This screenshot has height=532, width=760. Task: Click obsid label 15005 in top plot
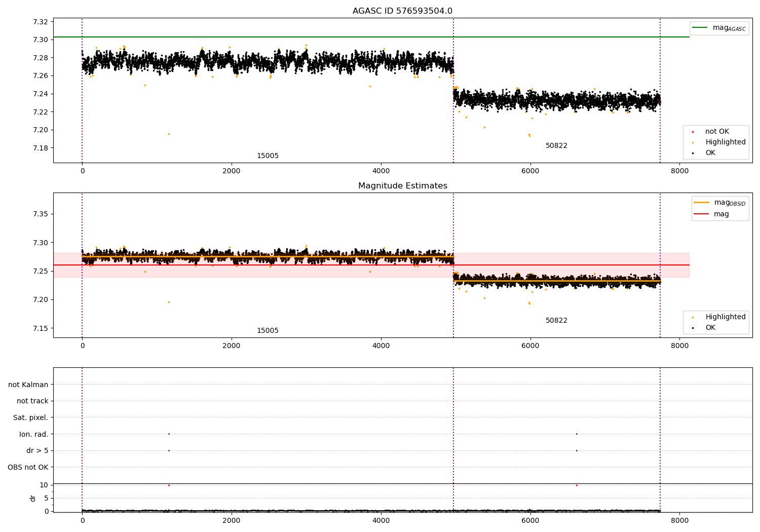point(268,156)
